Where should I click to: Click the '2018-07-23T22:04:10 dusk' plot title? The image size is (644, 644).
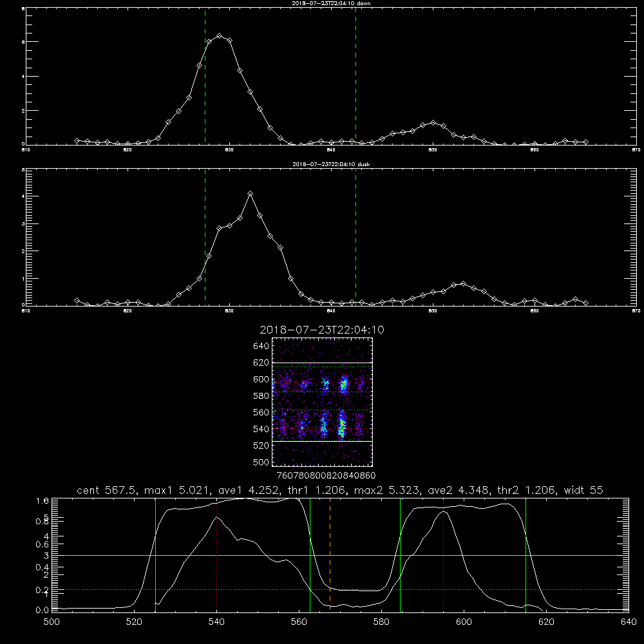point(331,164)
